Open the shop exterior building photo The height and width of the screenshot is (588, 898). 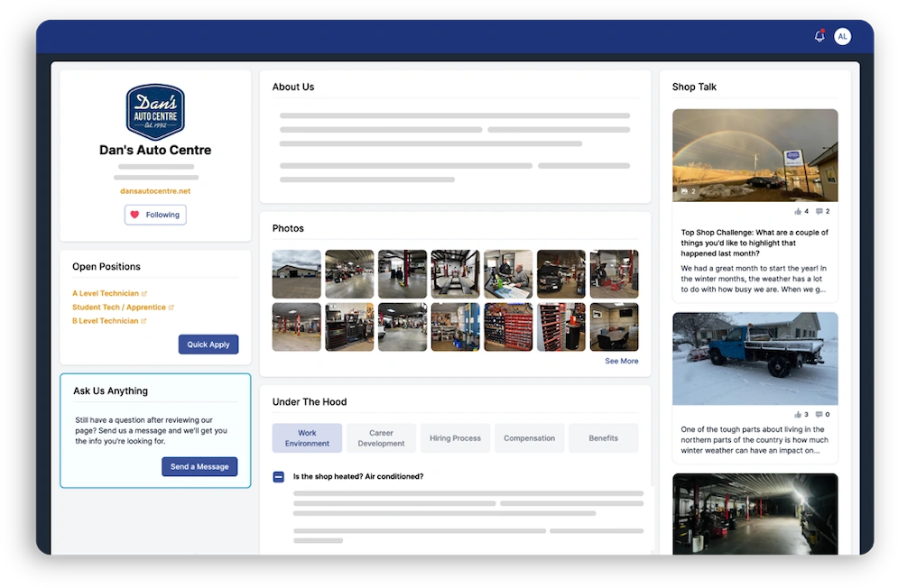click(x=297, y=274)
